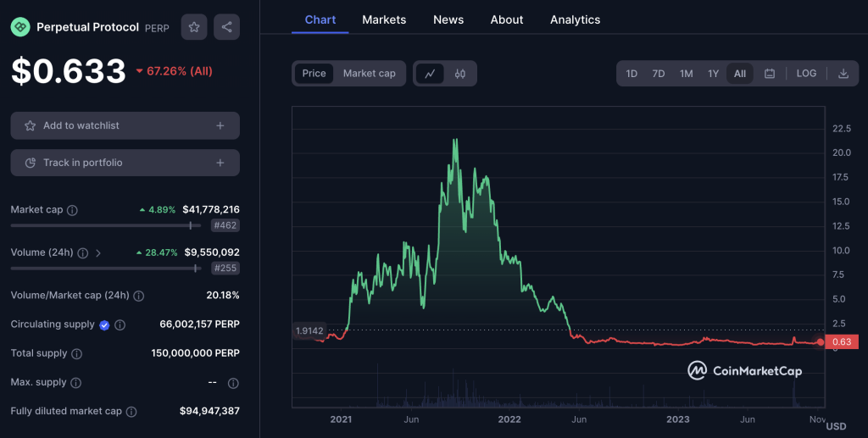Open the Analytics tab
This screenshot has height=438, width=868.
(x=576, y=19)
